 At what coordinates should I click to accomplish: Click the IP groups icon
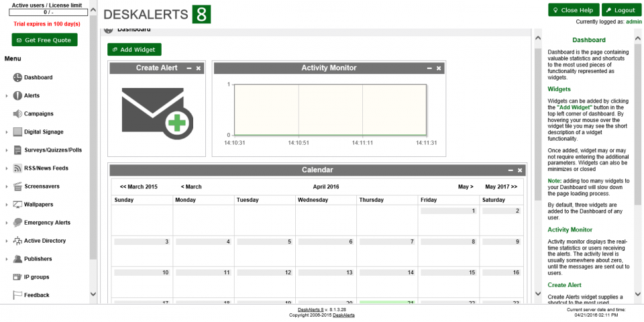click(x=17, y=277)
